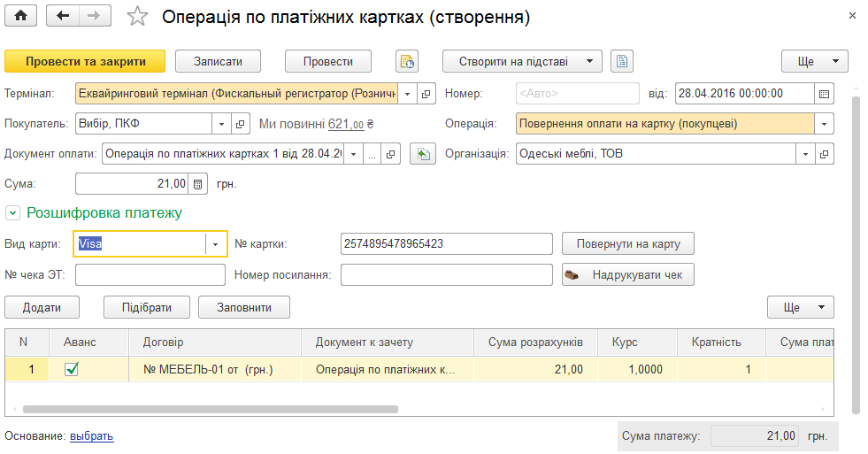This screenshot has height=454, width=868.
Task: Click the Додати button
Action: [42, 307]
